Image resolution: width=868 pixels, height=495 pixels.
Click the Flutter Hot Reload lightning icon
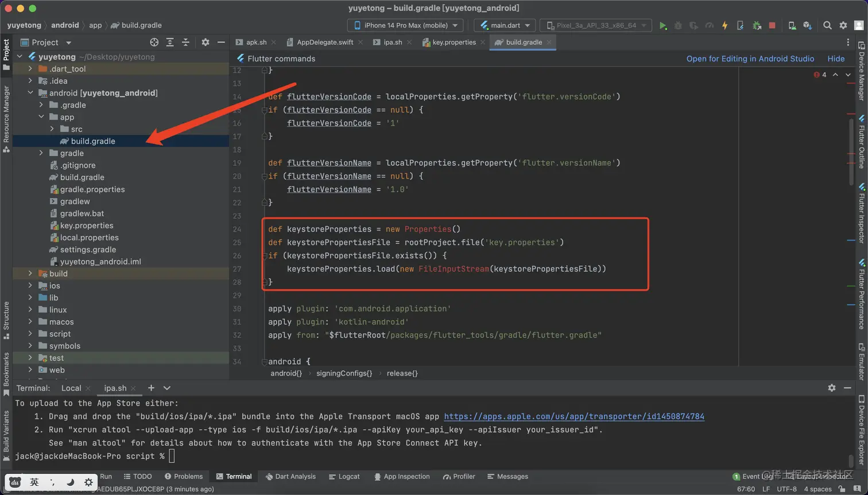click(724, 25)
